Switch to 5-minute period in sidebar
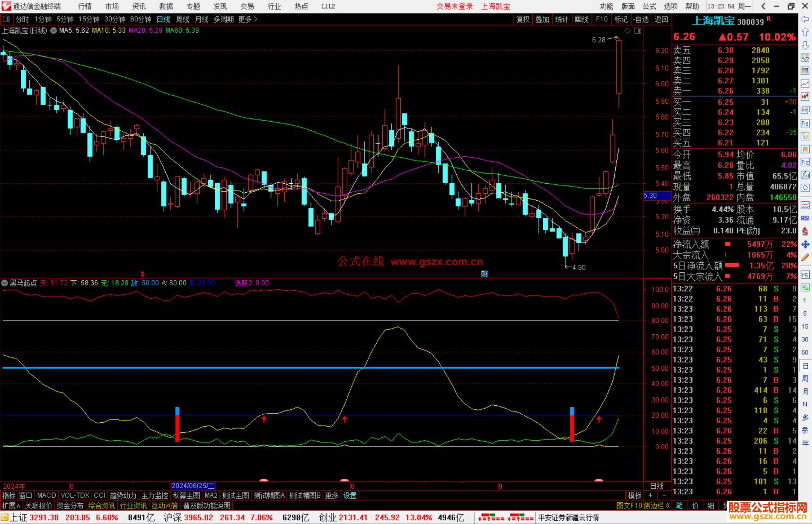Image resolution: width=812 pixels, height=524 pixels. click(804, 313)
